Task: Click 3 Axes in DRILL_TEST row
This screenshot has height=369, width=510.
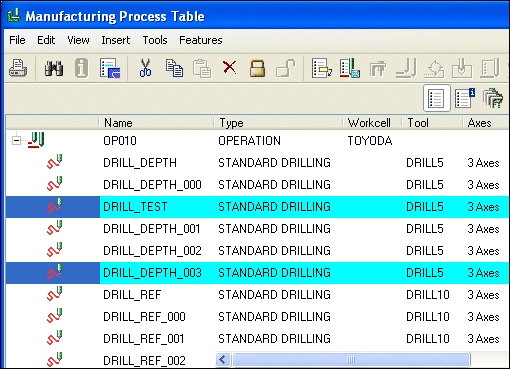Action: click(483, 207)
